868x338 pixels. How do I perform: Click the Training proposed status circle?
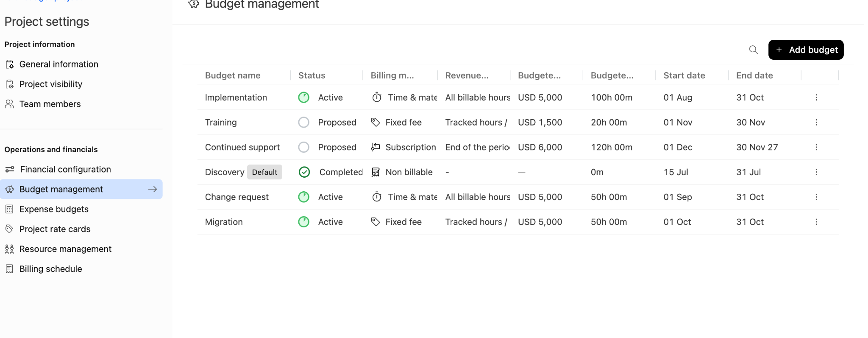(x=304, y=123)
